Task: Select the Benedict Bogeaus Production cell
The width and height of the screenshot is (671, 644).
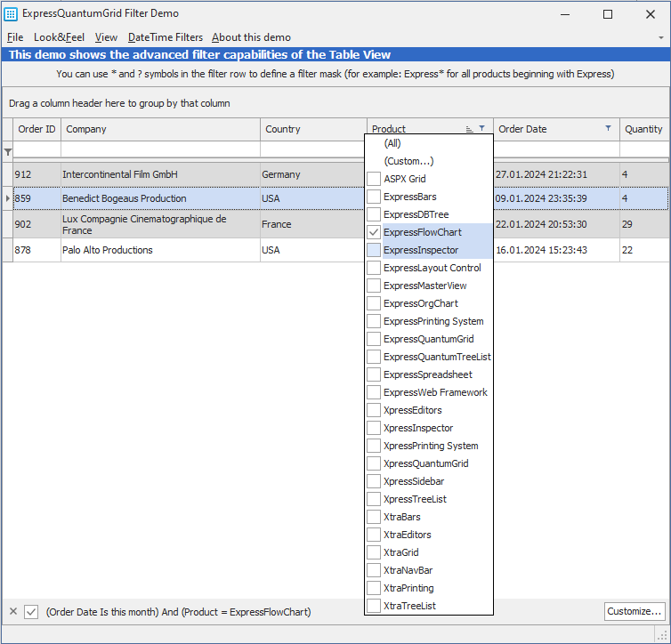Action: pos(160,198)
